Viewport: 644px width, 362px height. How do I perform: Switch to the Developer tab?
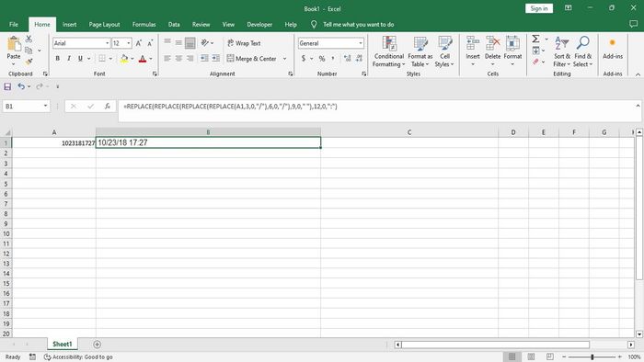259,25
